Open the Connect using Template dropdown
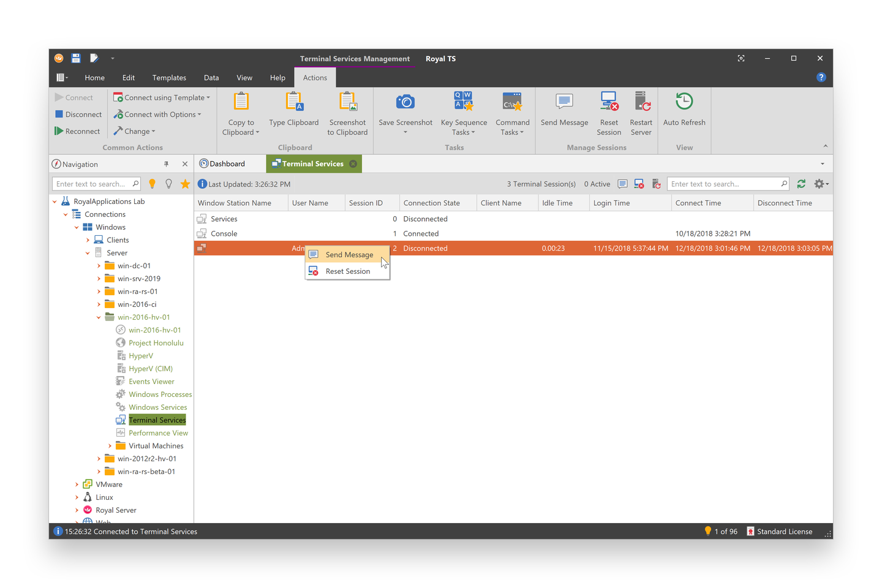Viewport: 882px width, 588px height. 161,97
